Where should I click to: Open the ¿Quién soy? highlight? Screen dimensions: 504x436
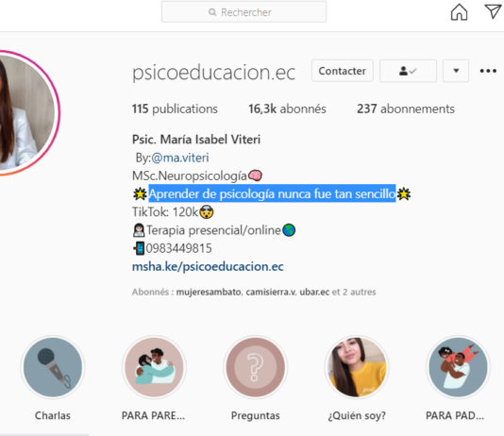pos(357,367)
